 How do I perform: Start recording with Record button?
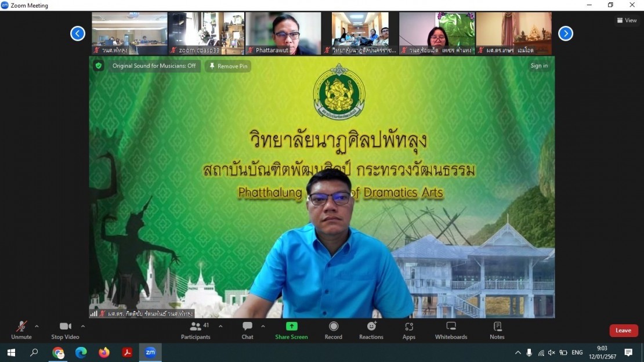pos(334,330)
